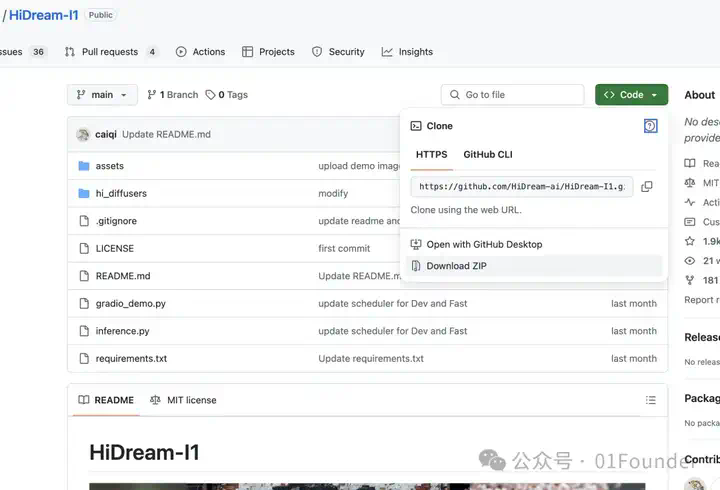Open the 'Update README.md' latest commit message

pos(166,134)
